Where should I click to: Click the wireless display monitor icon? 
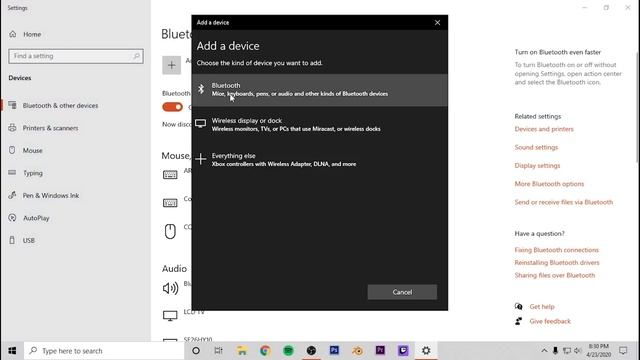click(x=200, y=123)
